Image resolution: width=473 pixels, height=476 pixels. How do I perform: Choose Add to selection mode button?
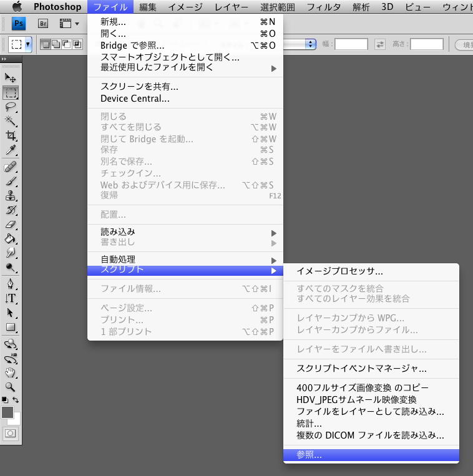56,44
